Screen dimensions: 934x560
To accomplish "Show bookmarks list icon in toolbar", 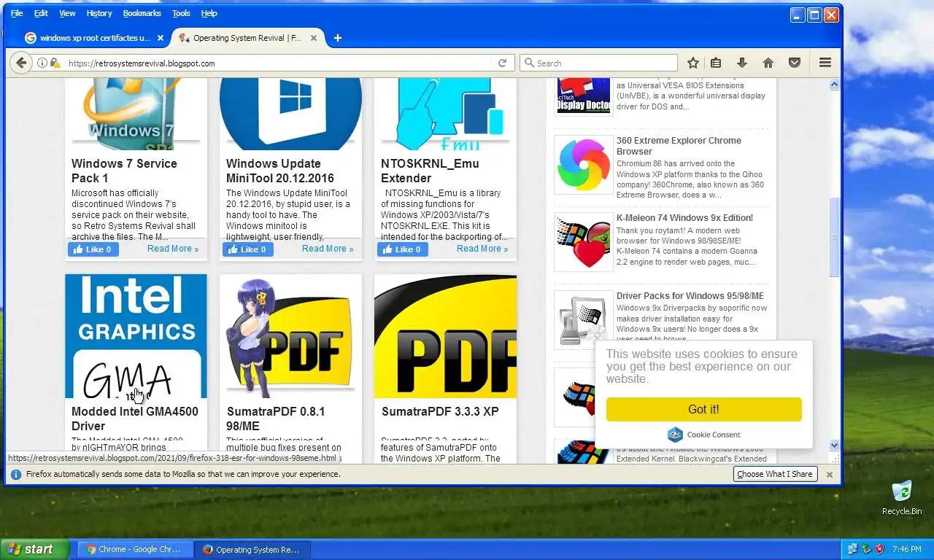I will point(716,63).
